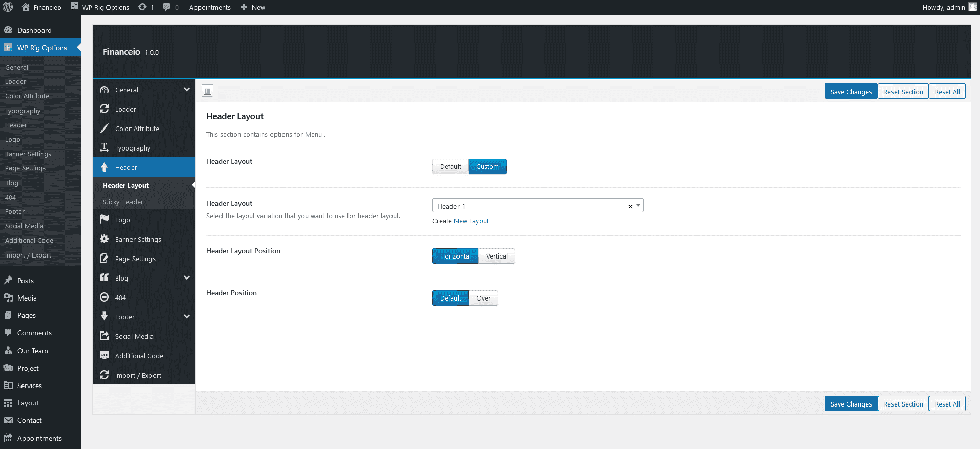Image resolution: width=980 pixels, height=449 pixels.
Task: Click the bottom Save Changes button
Action: pyautogui.click(x=851, y=404)
